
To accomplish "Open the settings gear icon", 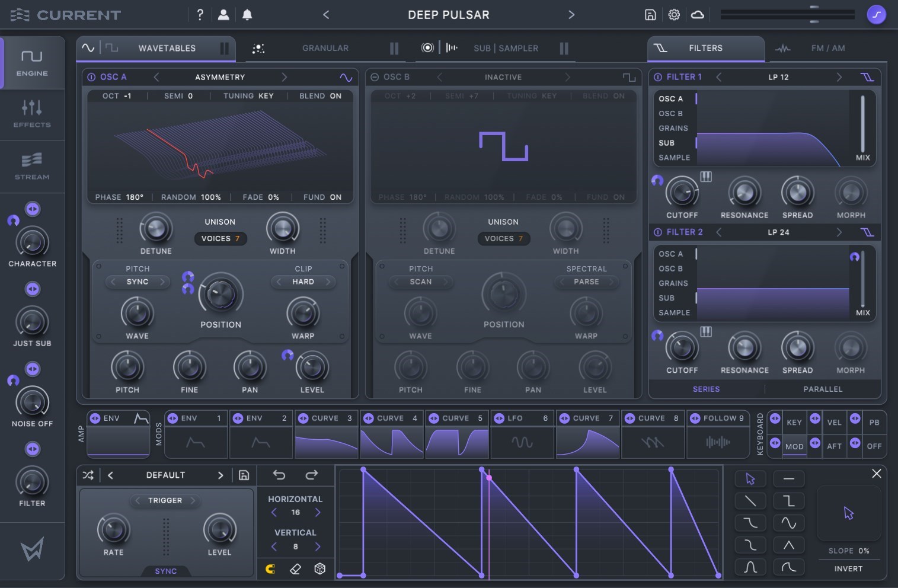I will pos(674,15).
